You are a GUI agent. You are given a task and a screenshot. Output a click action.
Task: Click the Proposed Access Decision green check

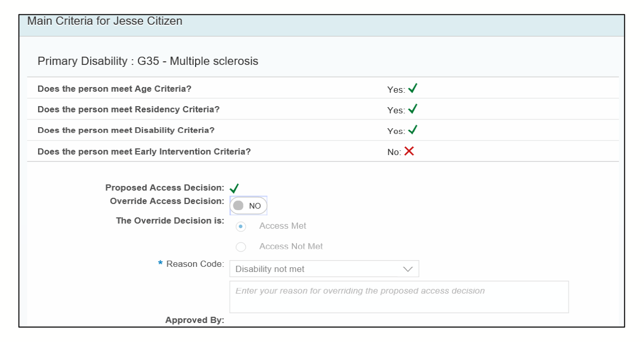(235, 189)
